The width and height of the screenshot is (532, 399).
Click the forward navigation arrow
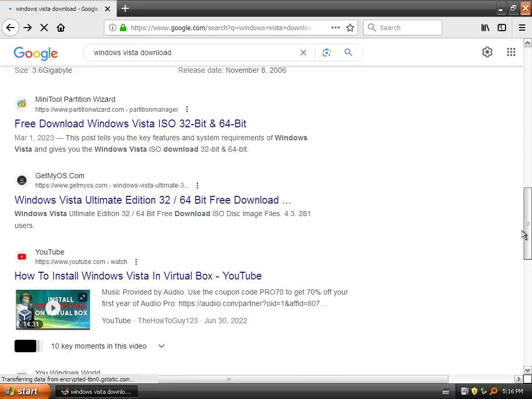(x=28, y=28)
